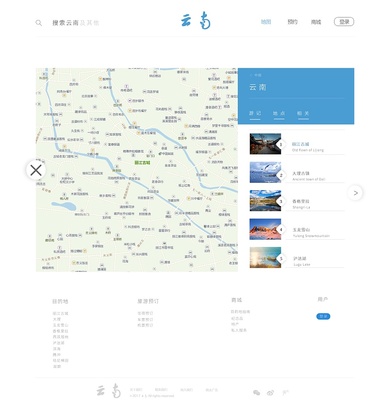Click number 1 diamond marker
Image resolution: width=383 pixels, height=400 pixels.
click(x=281, y=144)
